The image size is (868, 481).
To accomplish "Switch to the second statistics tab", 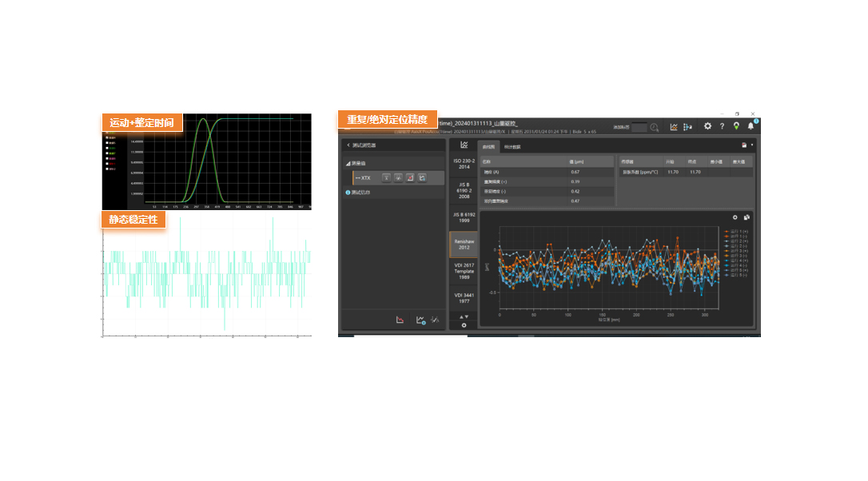I will click(x=512, y=147).
